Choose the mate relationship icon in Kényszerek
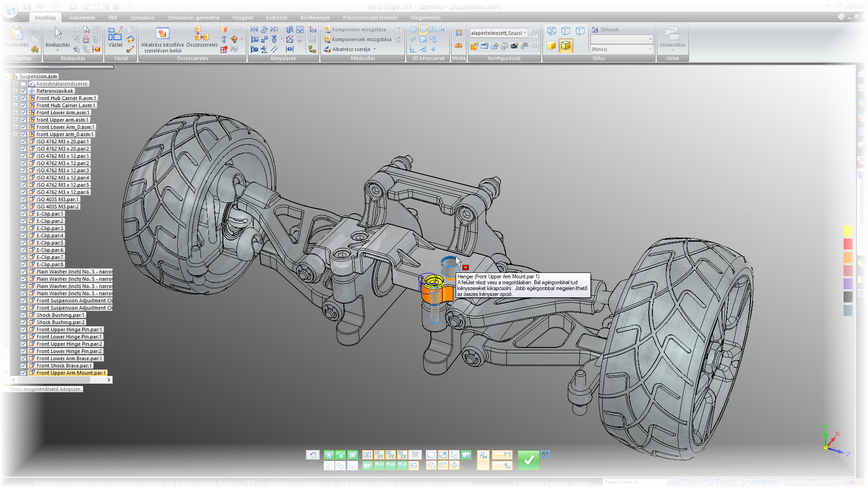The height and width of the screenshot is (488, 868). point(255,29)
